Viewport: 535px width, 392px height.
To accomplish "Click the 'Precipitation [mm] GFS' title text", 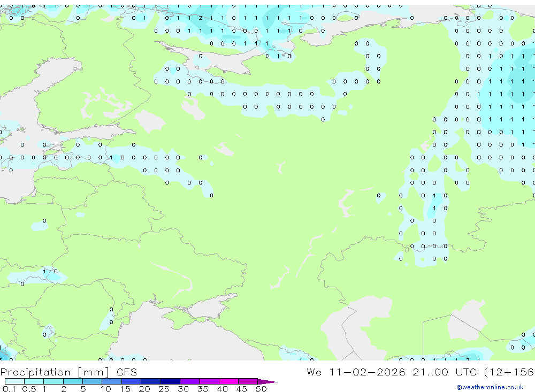I will click(x=68, y=372).
